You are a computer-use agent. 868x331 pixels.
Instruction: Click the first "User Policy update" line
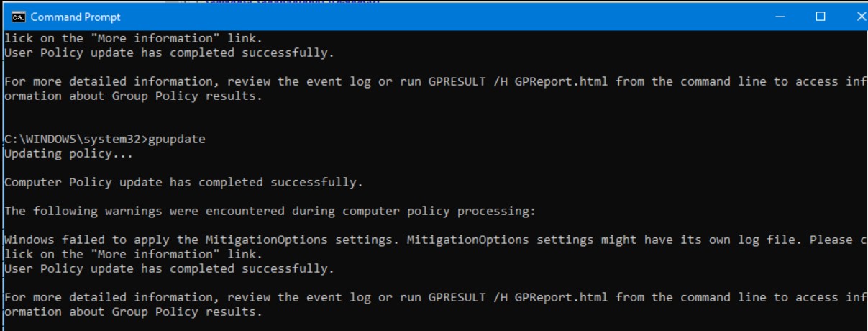169,53
